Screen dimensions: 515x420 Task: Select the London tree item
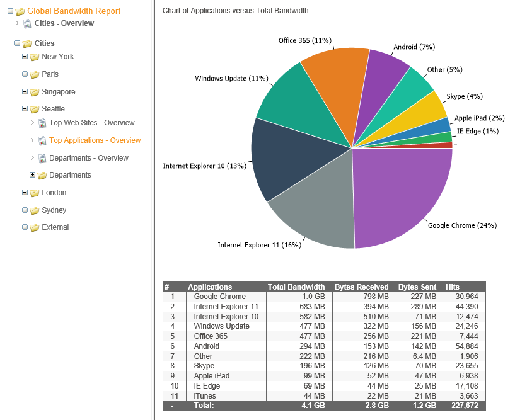[54, 193]
